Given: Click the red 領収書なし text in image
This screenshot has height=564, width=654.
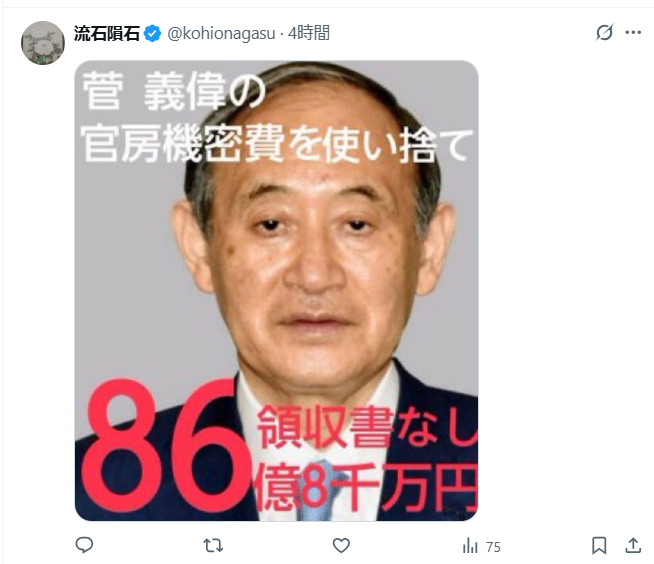Looking at the screenshot, I should coord(367,427).
